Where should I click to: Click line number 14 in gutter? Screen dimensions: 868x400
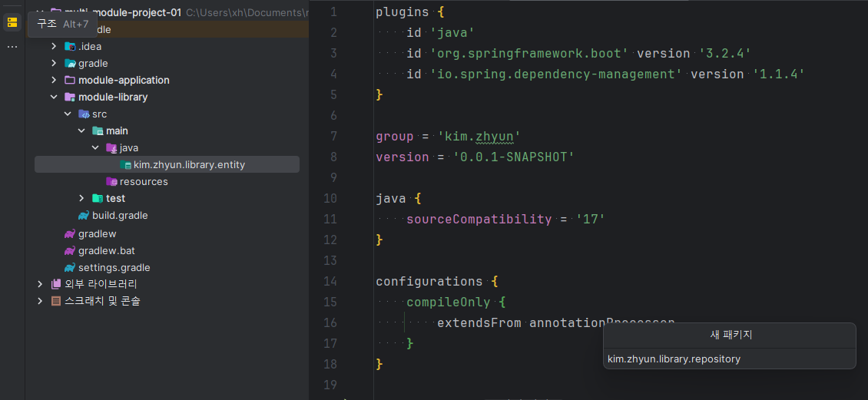(330, 282)
